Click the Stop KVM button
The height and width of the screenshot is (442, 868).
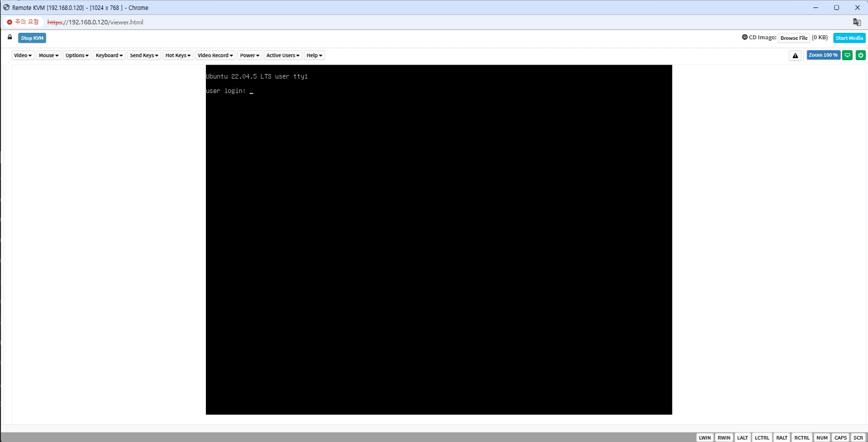[x=32, y=38]
